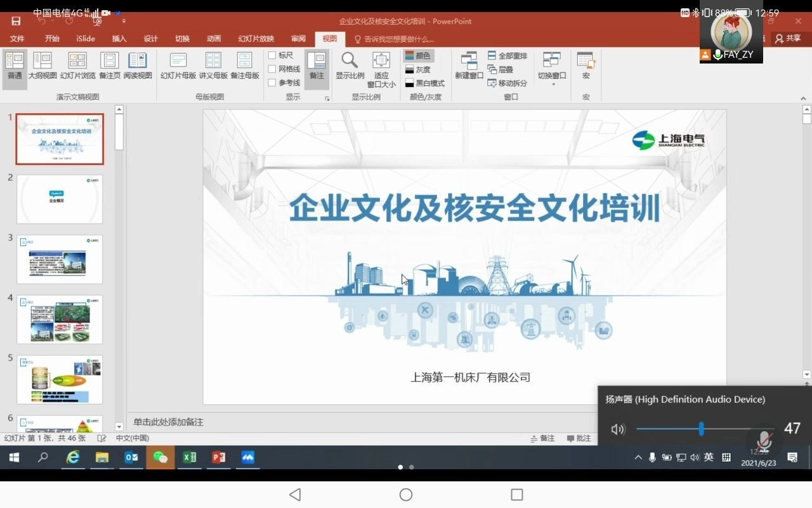Open the 动画 Animations tab

click(214, 39)
